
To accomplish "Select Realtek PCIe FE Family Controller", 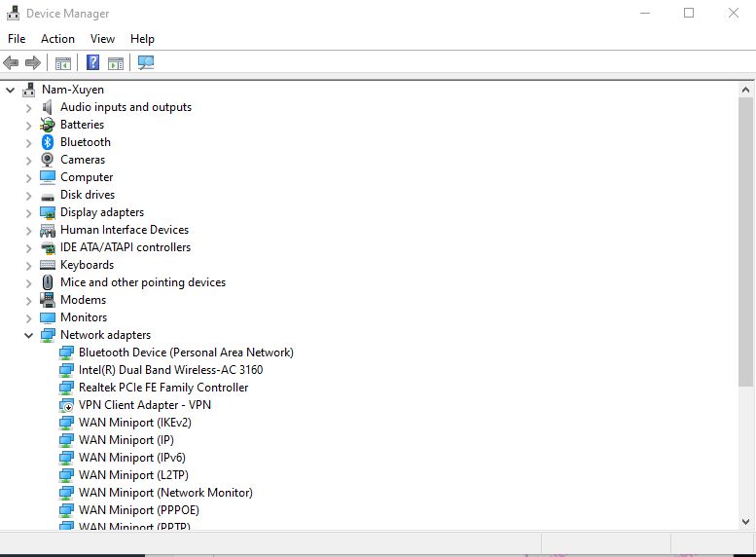I will coord(163,388).
